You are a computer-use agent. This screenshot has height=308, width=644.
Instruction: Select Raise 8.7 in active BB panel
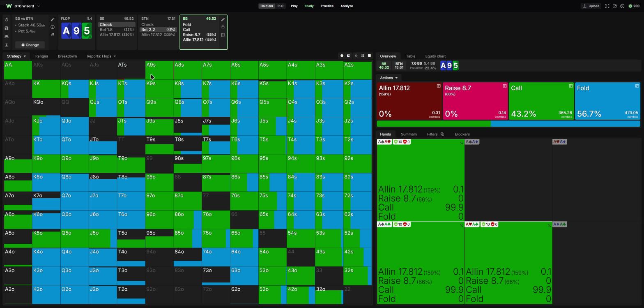click(x=199, y=35)
